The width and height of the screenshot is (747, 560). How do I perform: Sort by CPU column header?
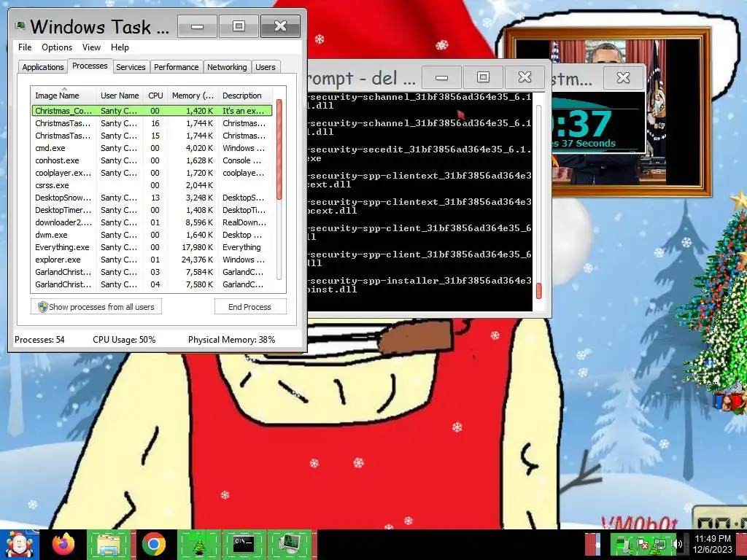click(x=155, y=96)
